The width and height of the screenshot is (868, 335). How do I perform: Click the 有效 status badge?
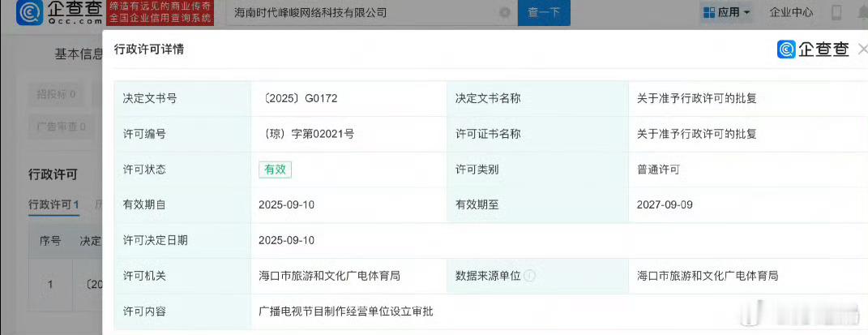275,170
